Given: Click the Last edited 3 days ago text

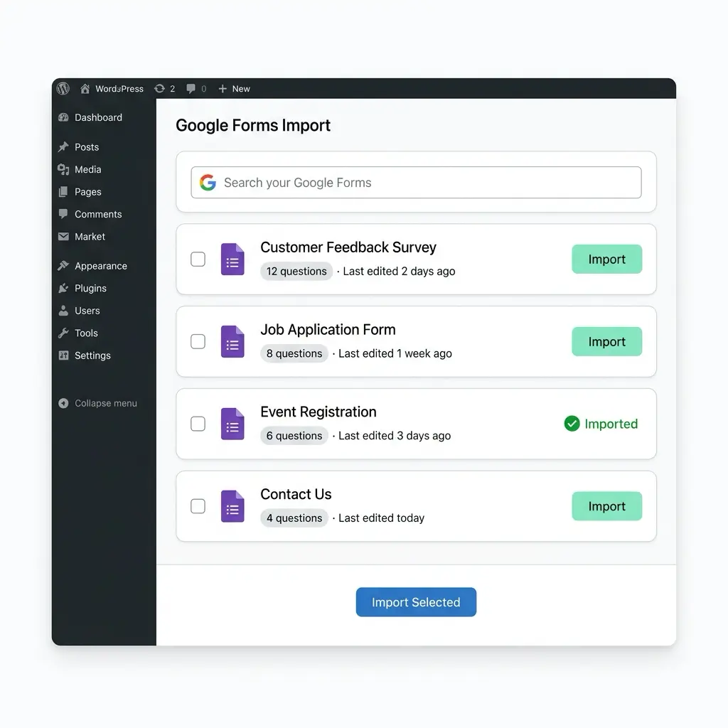Looking at the screenshot, I should [x=395, y=436].
